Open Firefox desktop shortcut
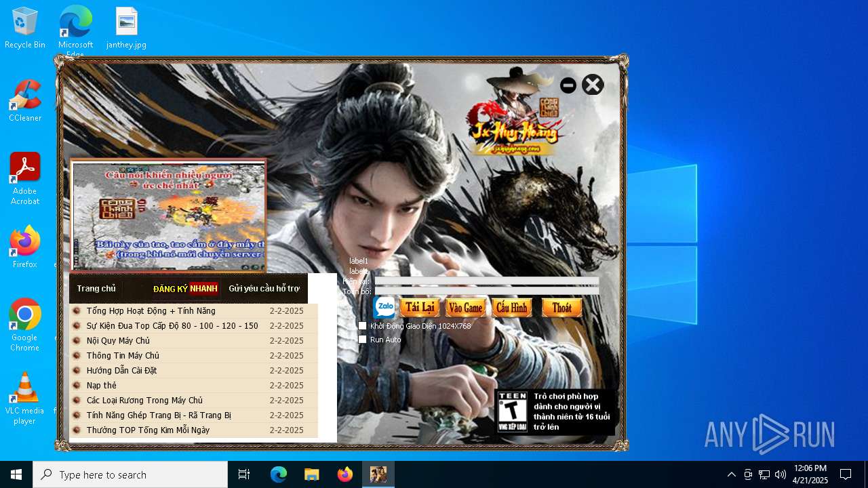 click(25, 247)
